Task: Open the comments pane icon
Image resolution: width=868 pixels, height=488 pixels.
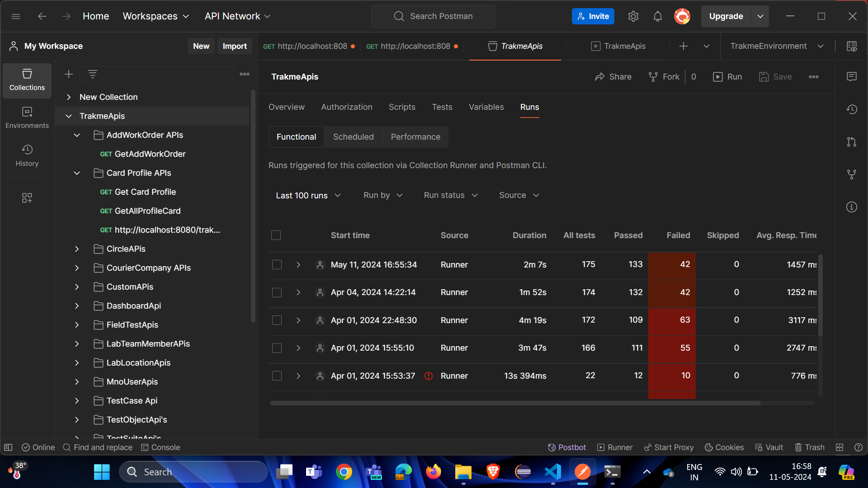Action: point(852,76)
